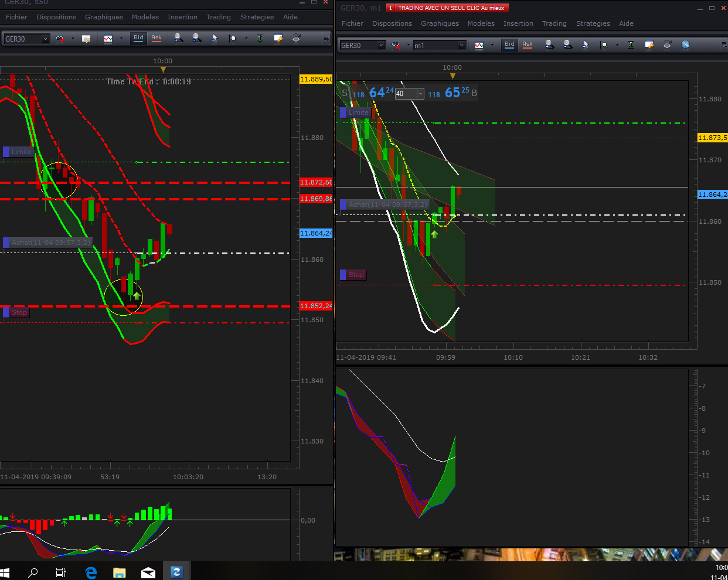The width and height of the screenshot is (728, 580).
Task: Click the link-chart icon in m1 window
Action: click(x=396, y=45)
